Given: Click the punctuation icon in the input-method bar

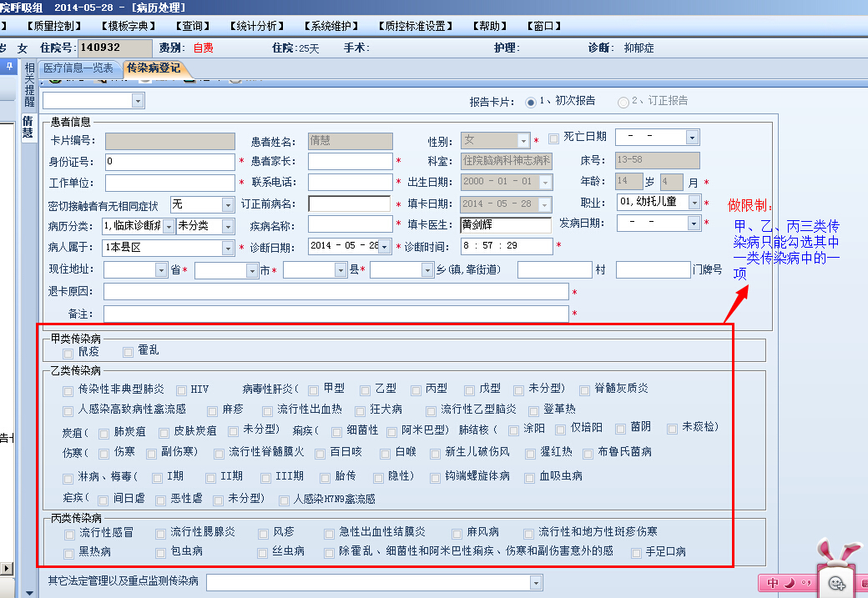Looking at the screenshot, I should (805, 582).
